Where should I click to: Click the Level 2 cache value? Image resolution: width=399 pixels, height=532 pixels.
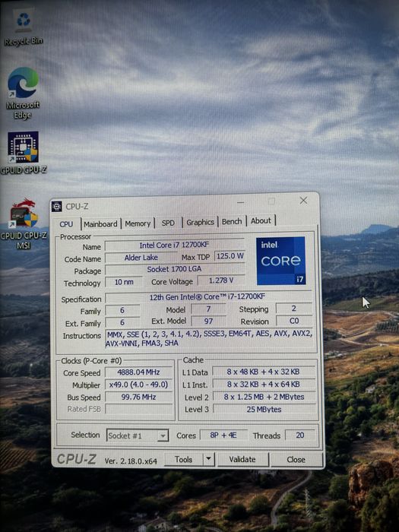click(264, 397)
